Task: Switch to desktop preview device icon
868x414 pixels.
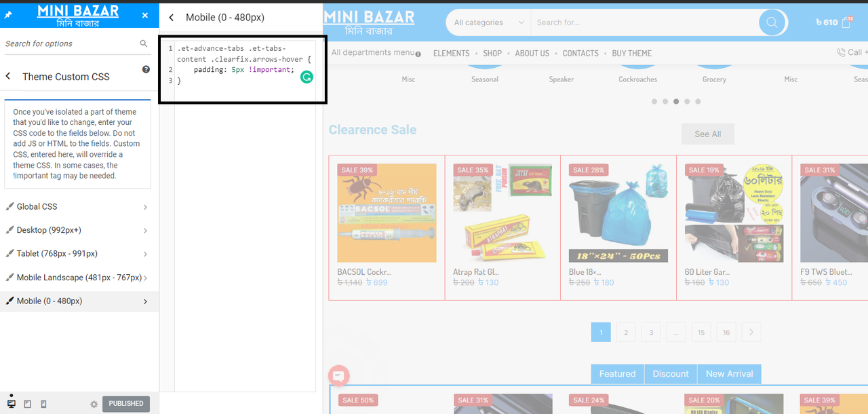Action: [12, 404]
